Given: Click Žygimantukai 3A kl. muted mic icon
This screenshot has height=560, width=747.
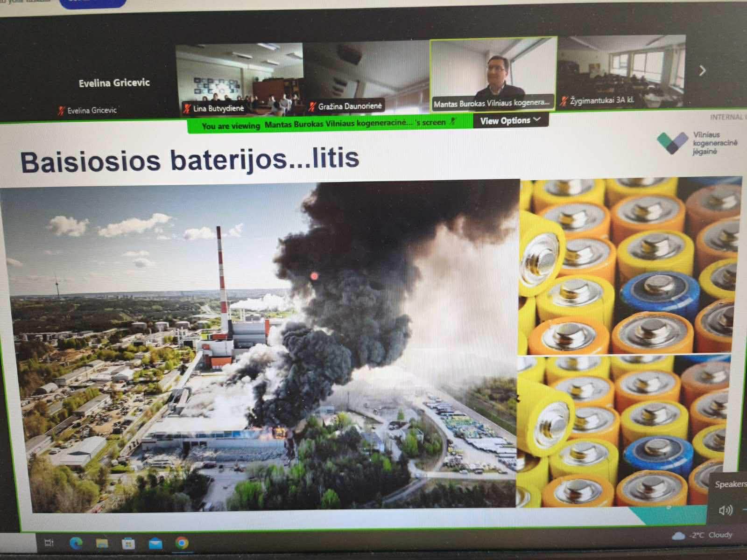Looking at the screenshot, I should [x=564, y=100].
